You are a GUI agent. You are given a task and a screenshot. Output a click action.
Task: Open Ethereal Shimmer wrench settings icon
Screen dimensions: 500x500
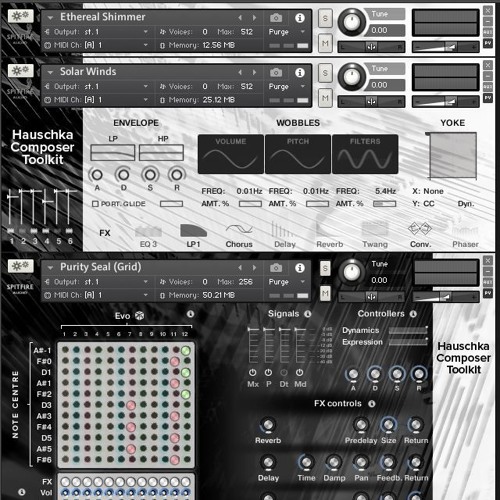(x=21, y=16)
